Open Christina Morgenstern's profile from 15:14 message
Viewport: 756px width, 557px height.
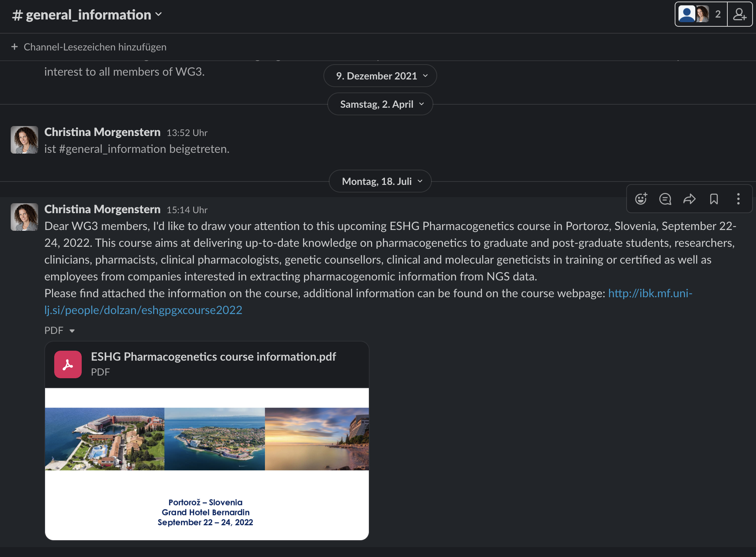[x=102, y=209]
